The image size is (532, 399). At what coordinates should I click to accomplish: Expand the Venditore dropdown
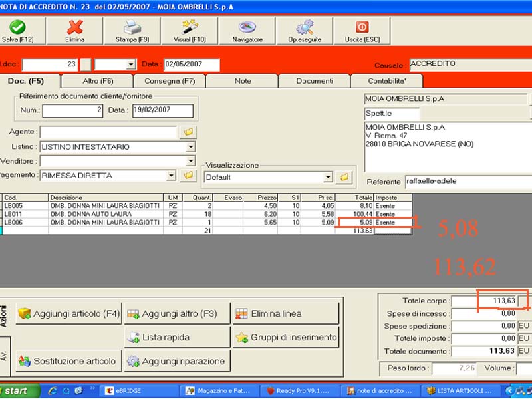point(191,160)
